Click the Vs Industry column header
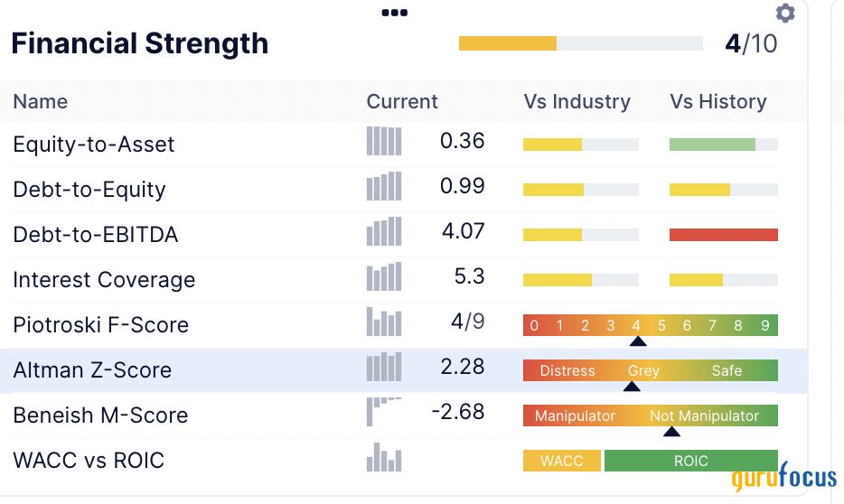Screen dimensions: 844x504 [577, 102]
